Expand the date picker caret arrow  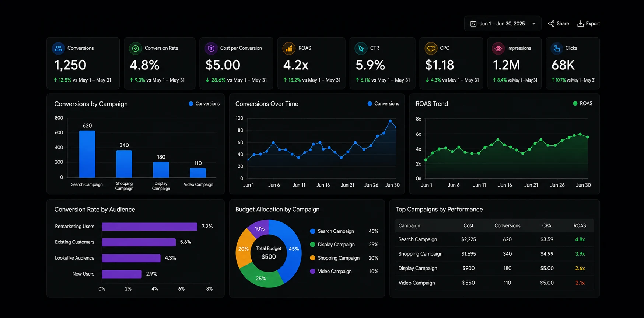[x=534, y=24]
